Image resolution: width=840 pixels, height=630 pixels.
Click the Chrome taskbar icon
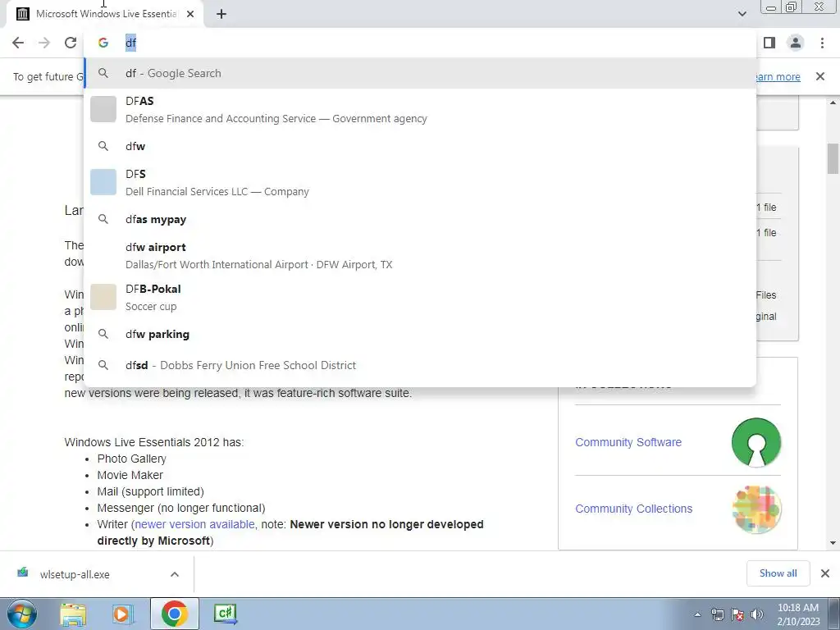[x=174, y=614]
